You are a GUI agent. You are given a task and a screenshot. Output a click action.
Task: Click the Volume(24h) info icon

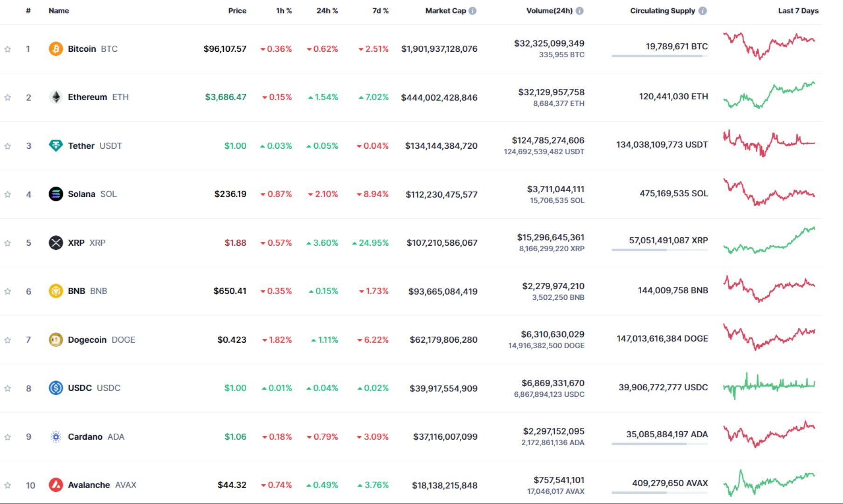tap(580, 10)
